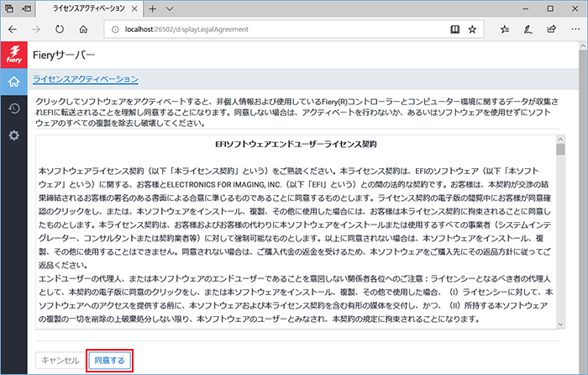This screenshot has height=375, width=588.
Task: Go back with browser back arrow
Action: click(x=13, y=29)
